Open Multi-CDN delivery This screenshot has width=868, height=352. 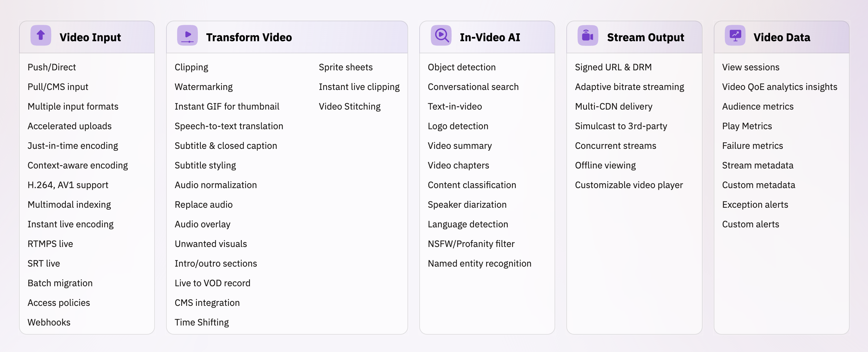coord(613,106)
